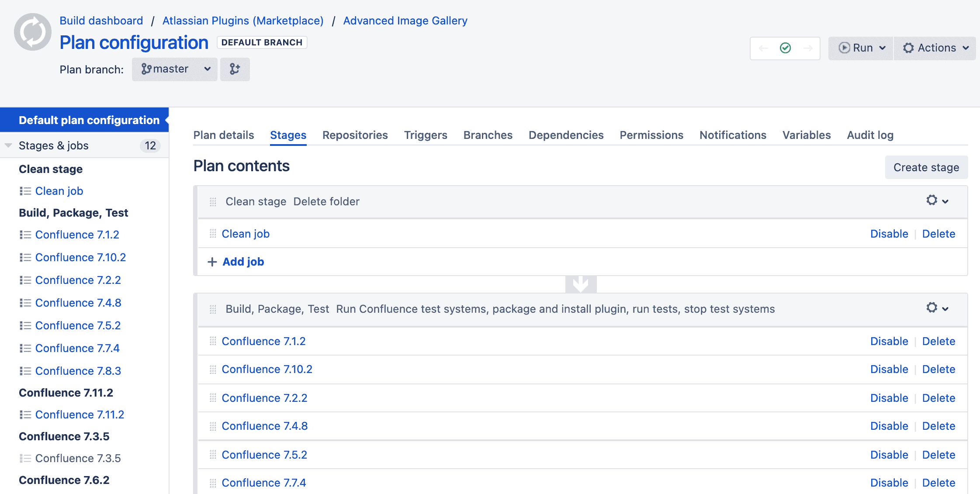Open the Build, Package, Test stage gear menu

[937, 308]
